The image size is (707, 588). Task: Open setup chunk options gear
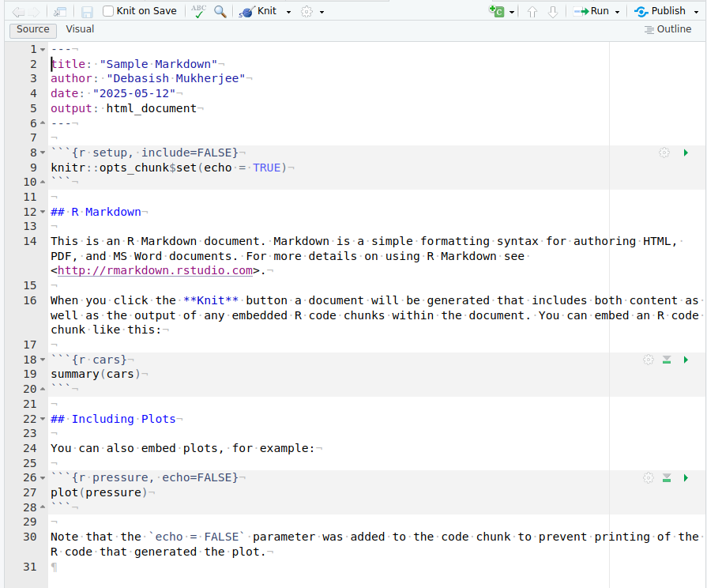[x=664, y=153]
